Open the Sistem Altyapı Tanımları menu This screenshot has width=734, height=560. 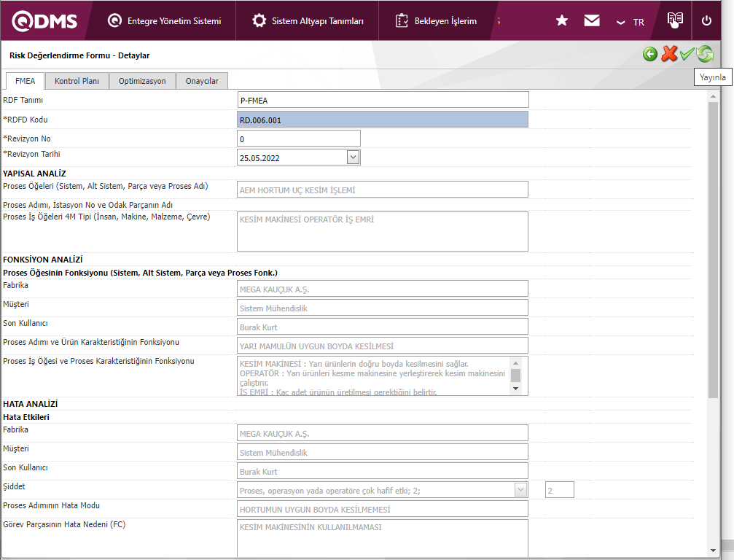point(308,21)
